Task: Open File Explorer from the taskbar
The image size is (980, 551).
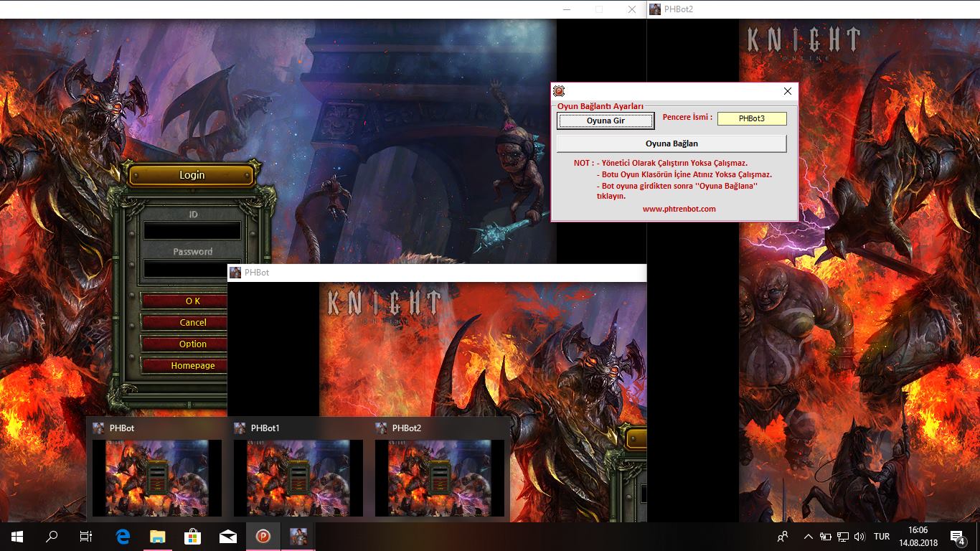Action: [x=158, y=536]
